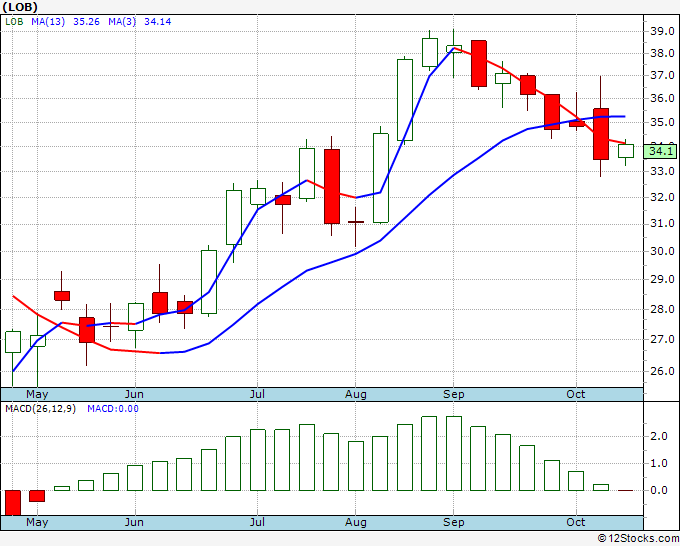Click Jun on the price chart axis
Image resolution: width=680 pixels, height=546 pixels.
[134, 394]
